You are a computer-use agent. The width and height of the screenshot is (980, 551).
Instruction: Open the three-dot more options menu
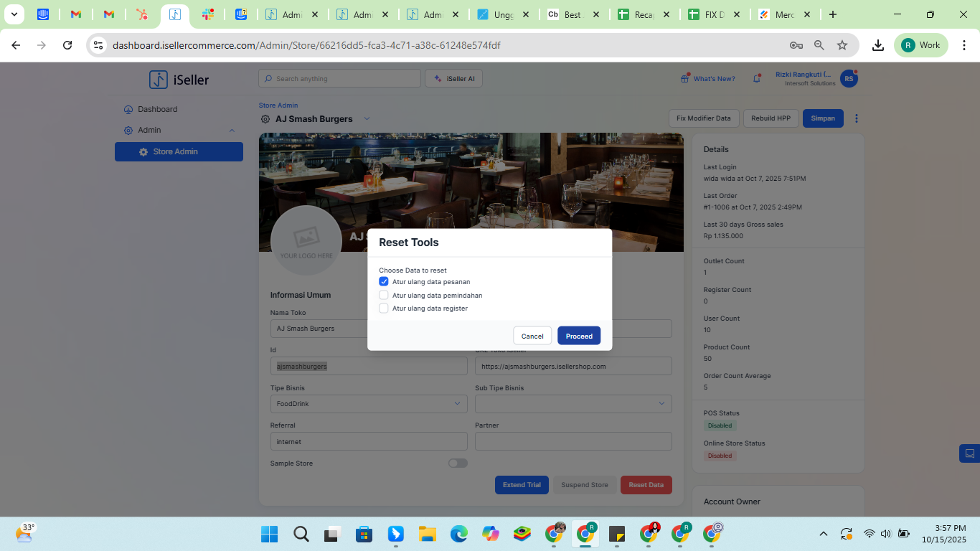(x=856, y=118)
